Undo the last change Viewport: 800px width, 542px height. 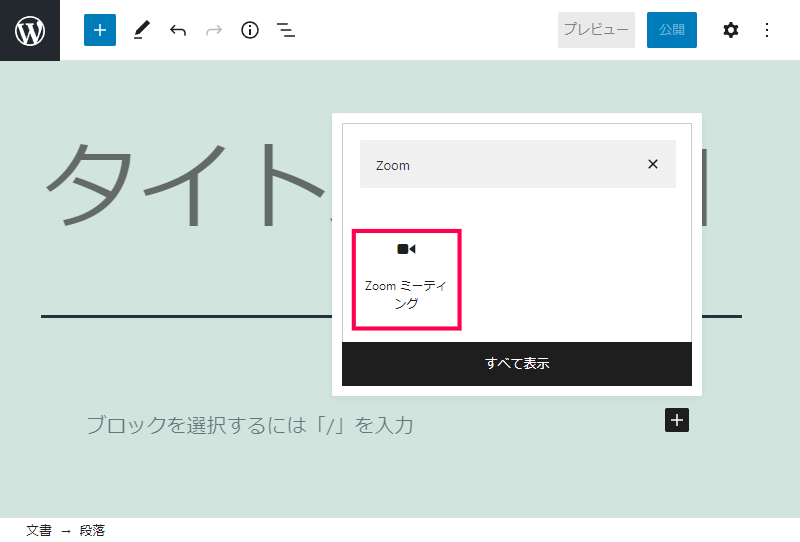178,30
